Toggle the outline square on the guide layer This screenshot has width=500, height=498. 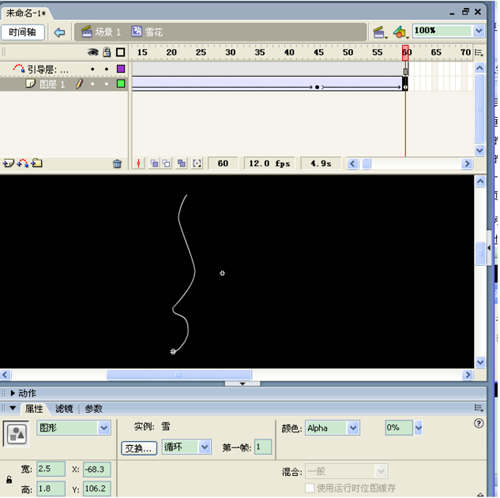(121, 69)
